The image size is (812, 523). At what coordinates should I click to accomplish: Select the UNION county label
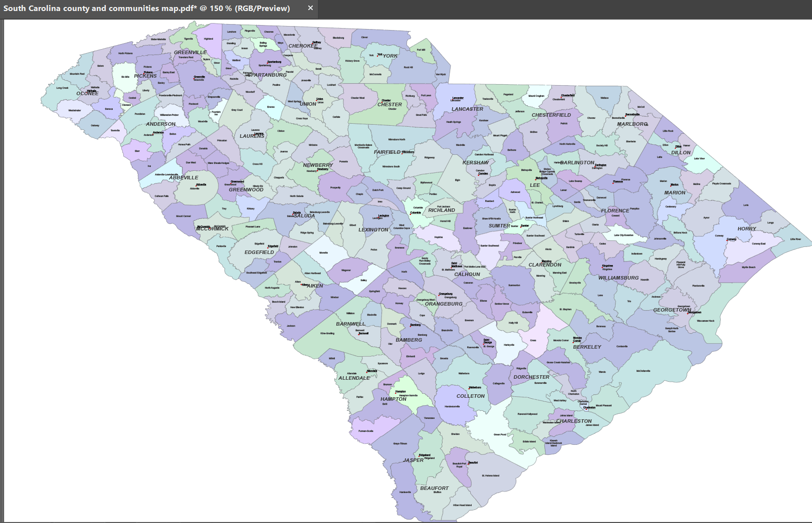pos(308,104)
